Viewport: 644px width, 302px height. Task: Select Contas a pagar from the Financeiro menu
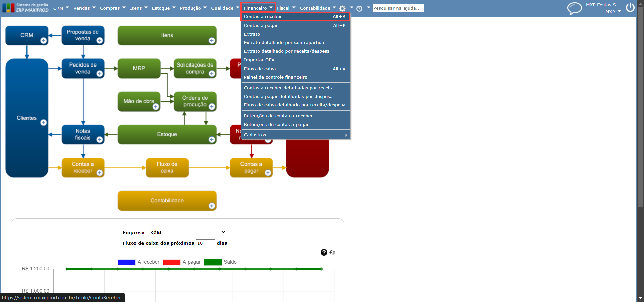tap(295, 25)
